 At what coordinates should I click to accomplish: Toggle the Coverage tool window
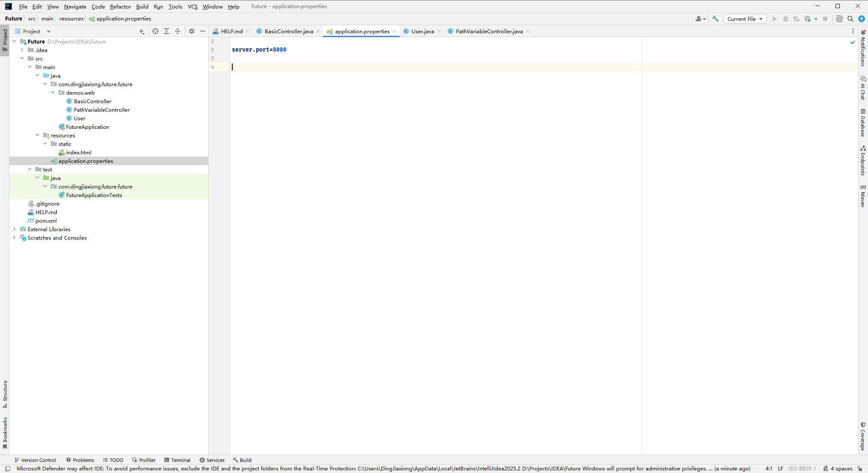pos(863,436)
